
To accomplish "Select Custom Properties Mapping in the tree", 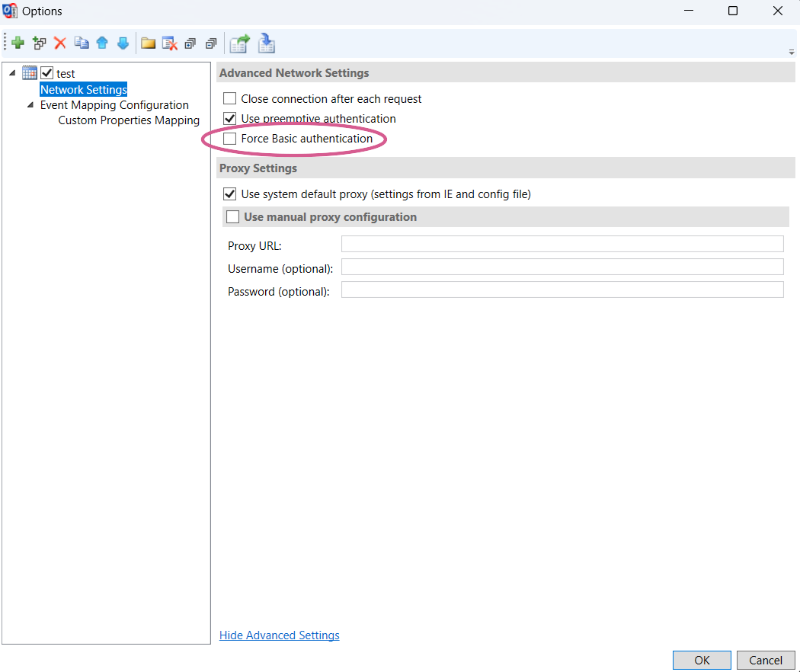I will click(129, 120).
